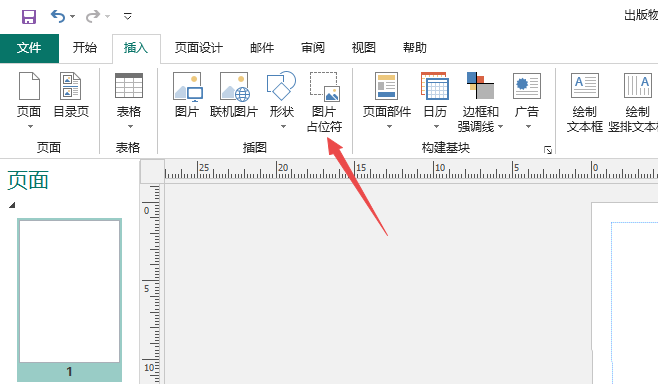This screenshot has width=658, height=384.
Task: Open the 帮助 (Help) tab
Action: (x=415, y=48)
